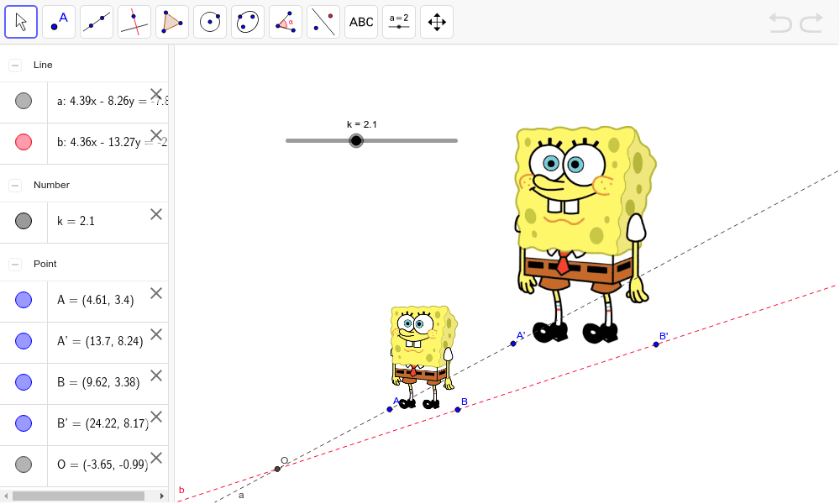This screenshot has height=504, width=840.
Task: Click point B in graphics view
Action: [x=458, y=410]
